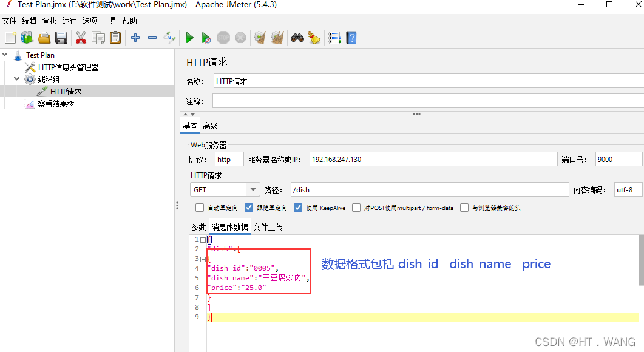This screenshot has width=644, height=352.
Task: Toggle 对POST使用multipart / form-data checkbox
Action: pyautogui.click(x=356, y=208)
